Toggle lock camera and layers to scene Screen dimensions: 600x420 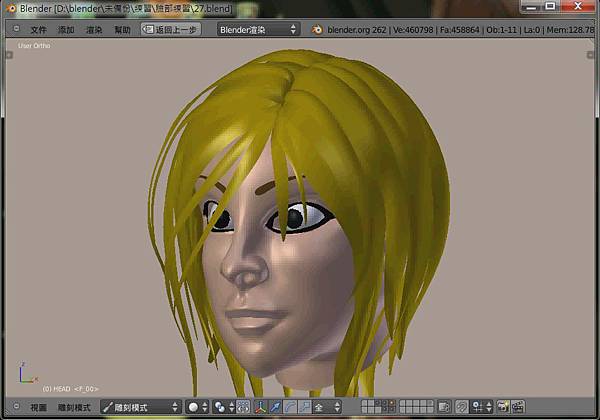(x=444, y=407)
